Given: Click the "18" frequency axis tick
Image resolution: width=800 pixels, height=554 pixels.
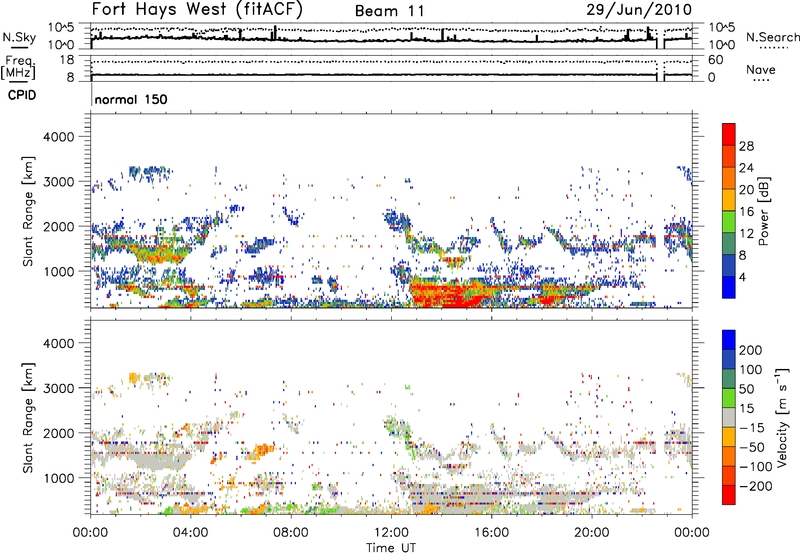Looking at the screenshot, I should coord(67,60).
